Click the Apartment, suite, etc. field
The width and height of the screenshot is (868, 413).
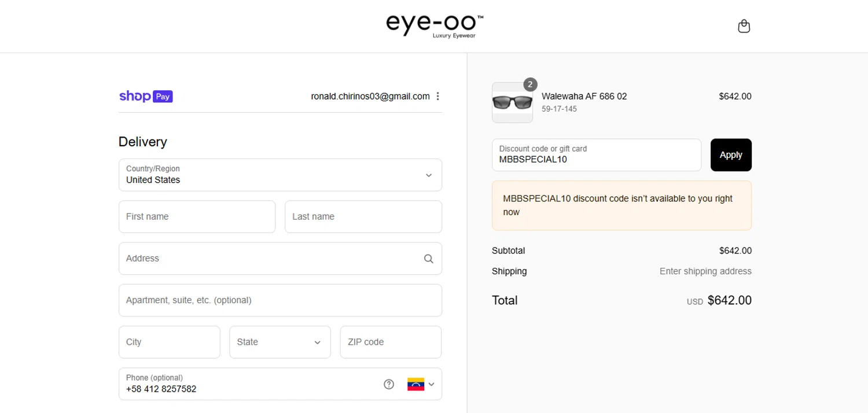coord(280,300)
